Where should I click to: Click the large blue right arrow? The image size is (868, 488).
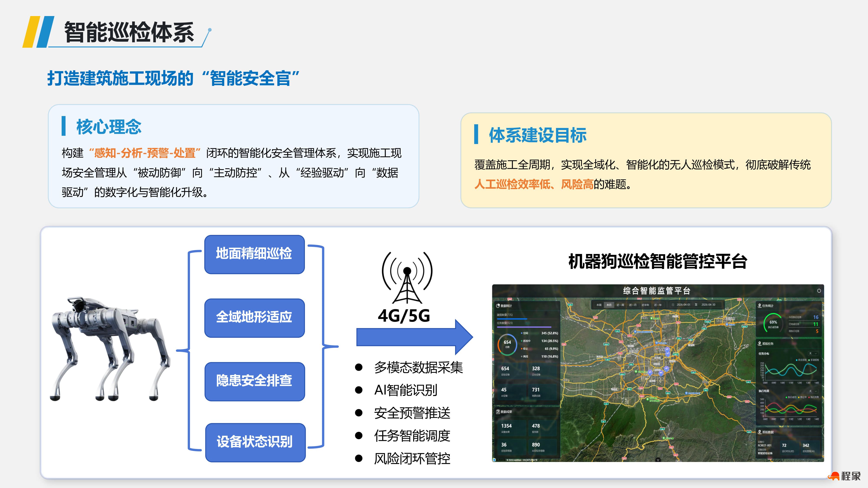click(x=415, y=337)
